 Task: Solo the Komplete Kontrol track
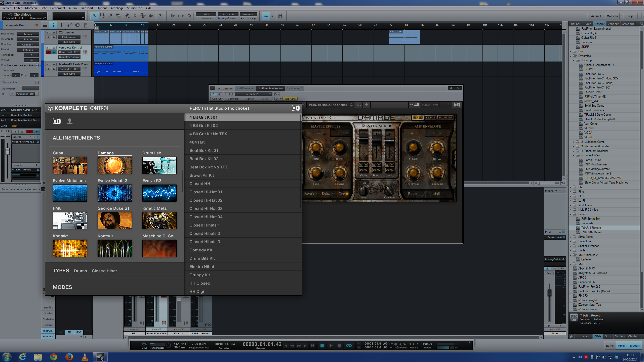pyautogui.click(x=54, y=48)
